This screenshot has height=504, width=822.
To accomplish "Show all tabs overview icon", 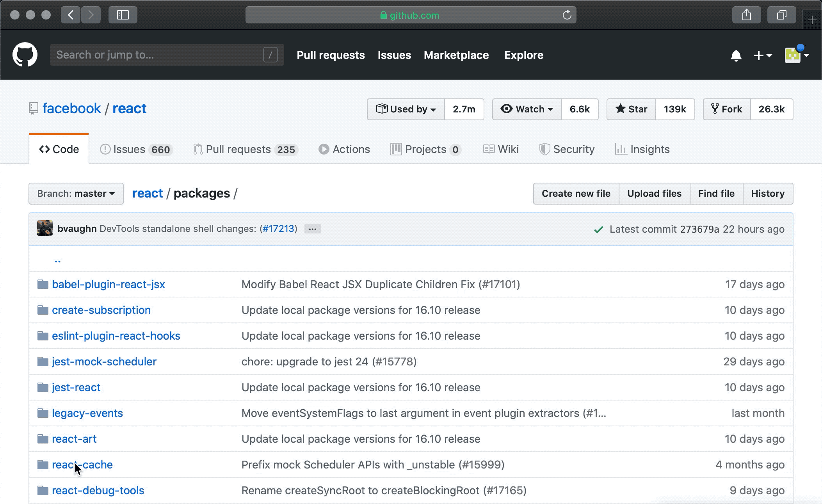I will 781,15.
